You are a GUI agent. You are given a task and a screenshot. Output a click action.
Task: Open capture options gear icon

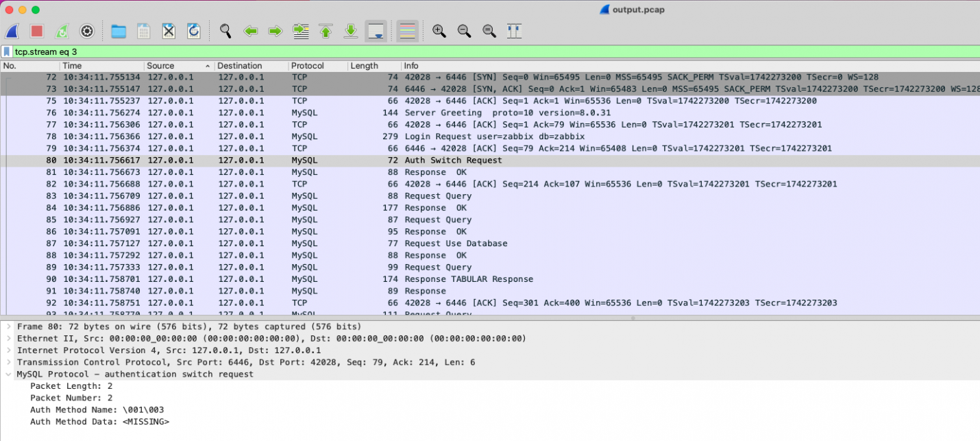coord(87,31)
